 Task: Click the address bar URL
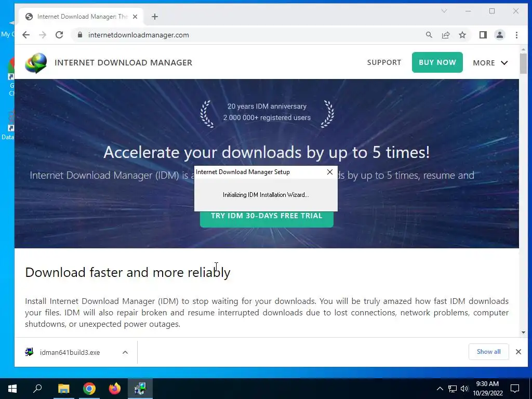pyautogui.click(x=138, y=35)
